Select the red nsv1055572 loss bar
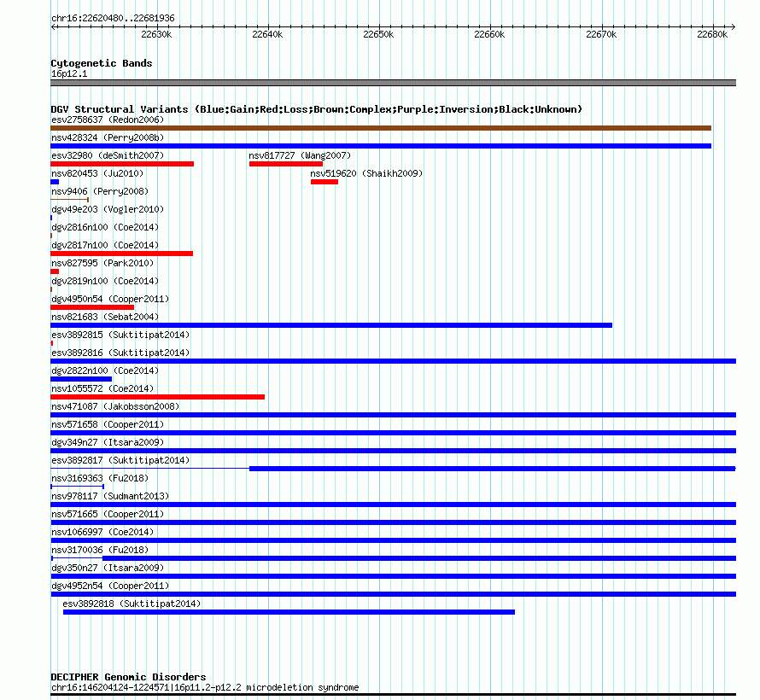The image size is (760, 700). [x=157, y=397]
